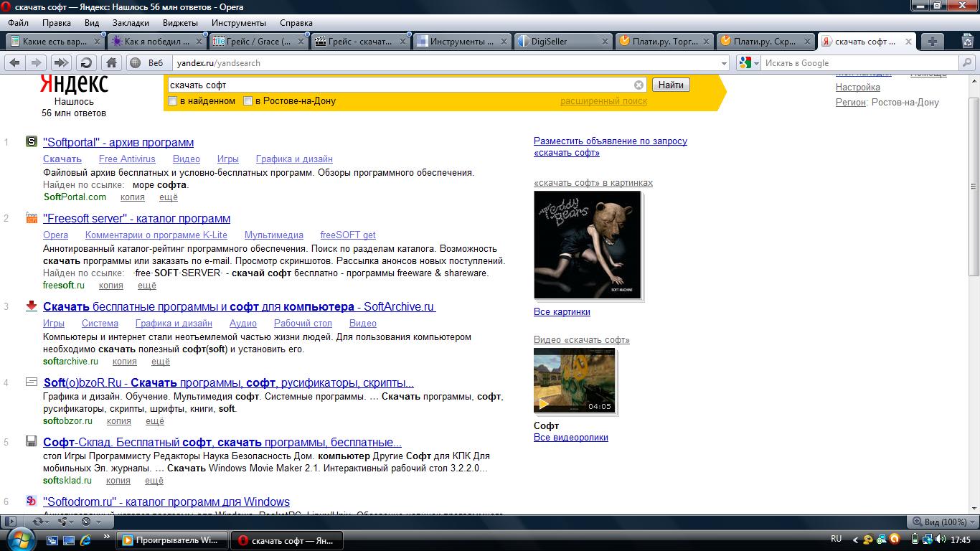Open the 'Инструменты' menu
The width and height of the screenshot is (980, 551).
click(x=238, y=23)
